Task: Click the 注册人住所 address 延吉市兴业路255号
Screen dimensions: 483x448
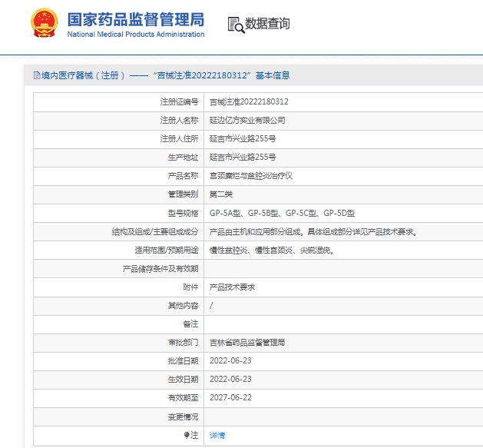Action: click(x=243, y=139)
